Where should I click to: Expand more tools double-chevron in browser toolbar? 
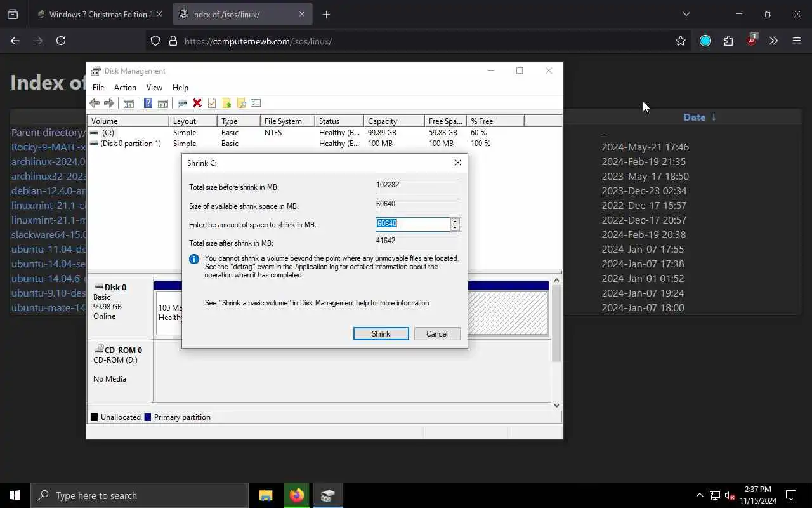click(773, 41)
